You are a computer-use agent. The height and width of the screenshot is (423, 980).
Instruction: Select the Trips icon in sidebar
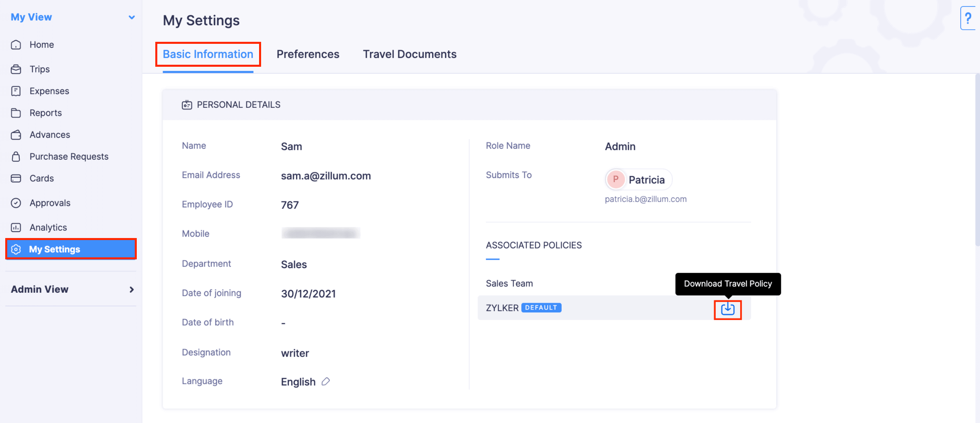coord(16,69)
